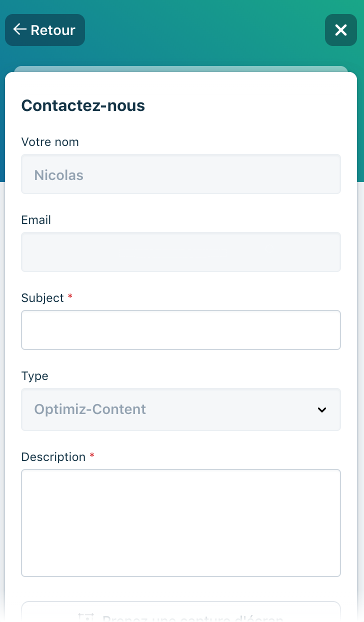This screenshot has width=364, height=622.
Task: Click the "Description" field label
Action: point(53,457)
